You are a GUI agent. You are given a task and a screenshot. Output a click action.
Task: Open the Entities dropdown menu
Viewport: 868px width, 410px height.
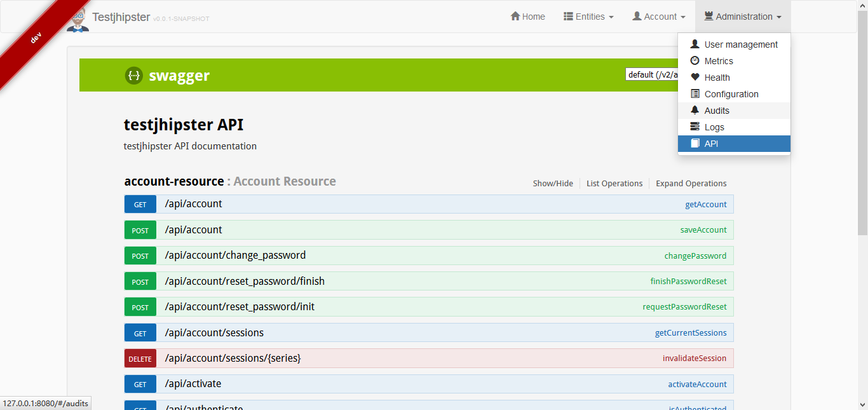588,17
